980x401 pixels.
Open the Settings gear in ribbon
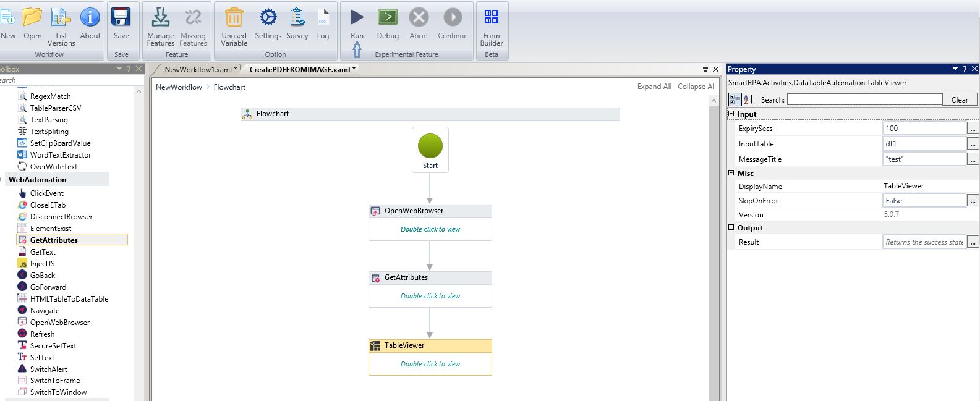(x=268, y=18)
